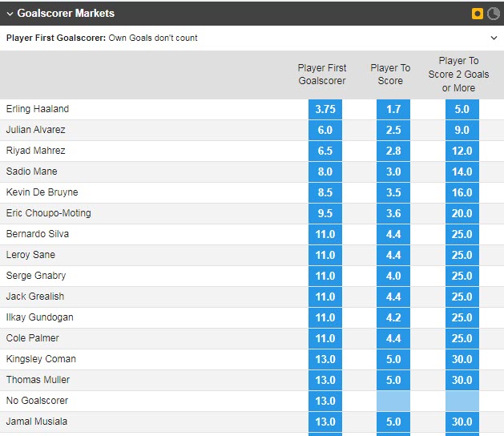Click the Goalscorer Markets header title
This screenshot has width=504, height=436.
click(x=66, y=14)
